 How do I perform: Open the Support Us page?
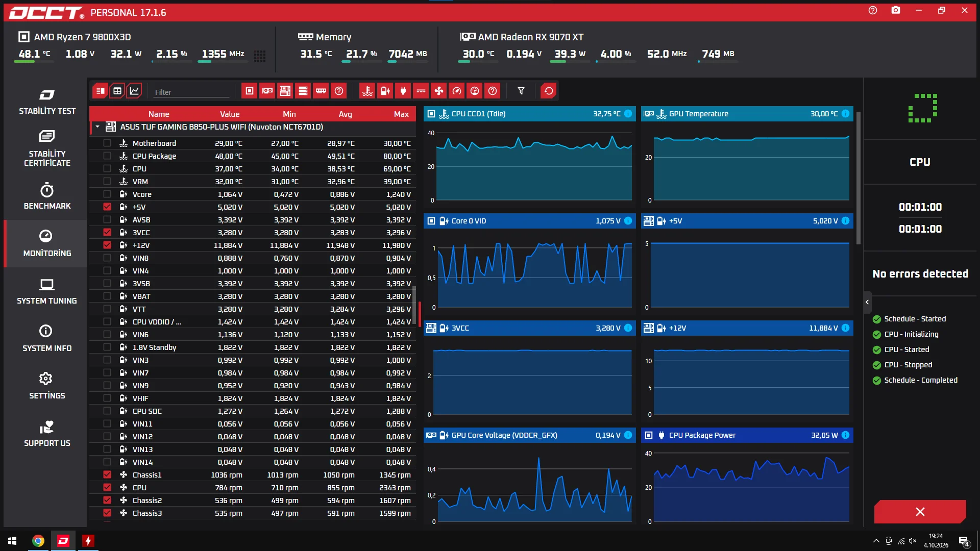click(47, 434)
